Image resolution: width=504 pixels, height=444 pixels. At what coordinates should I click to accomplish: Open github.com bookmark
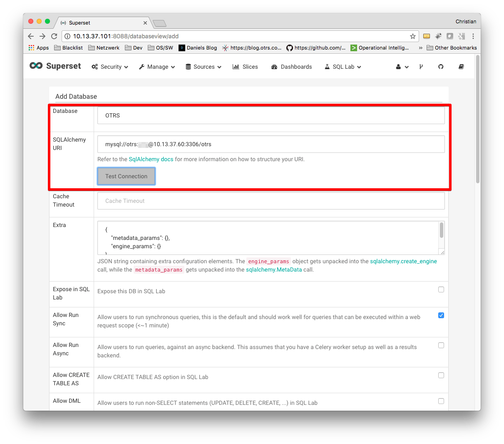coord(316,48)
